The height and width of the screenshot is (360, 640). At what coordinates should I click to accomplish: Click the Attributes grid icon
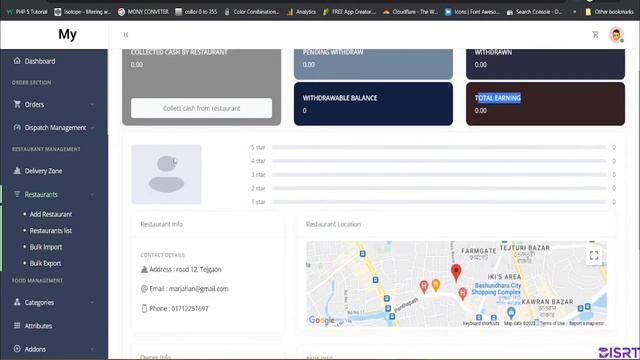(17, 325)
